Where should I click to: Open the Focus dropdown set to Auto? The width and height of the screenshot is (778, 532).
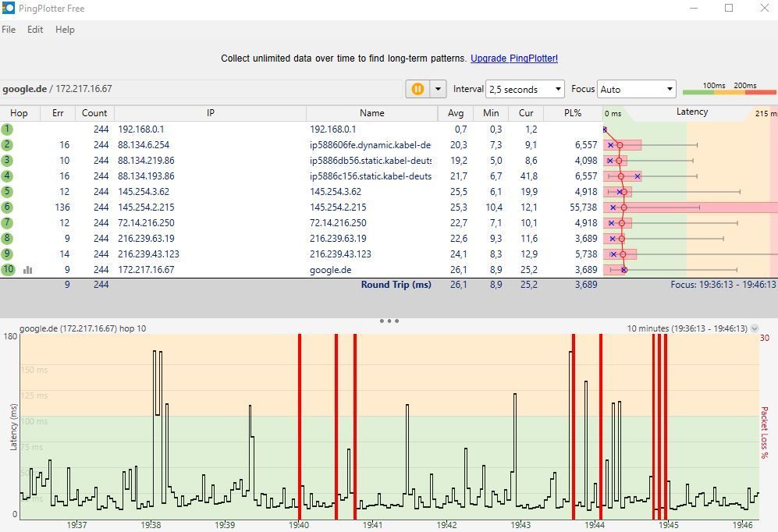637,89
